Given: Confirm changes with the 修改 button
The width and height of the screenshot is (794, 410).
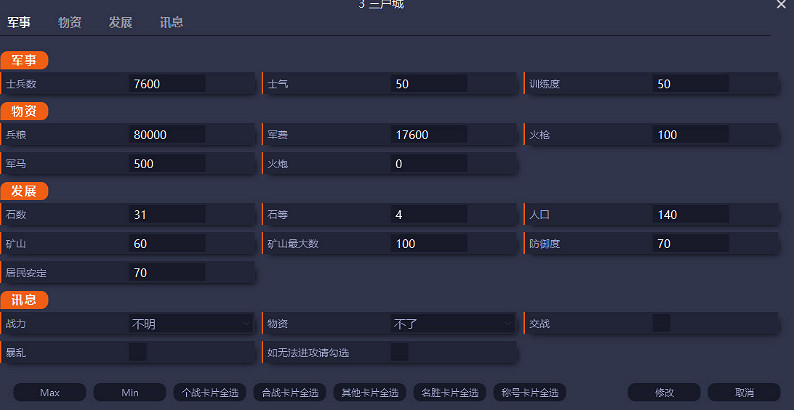Looking at the screenshot, I should tap(664, 392).
